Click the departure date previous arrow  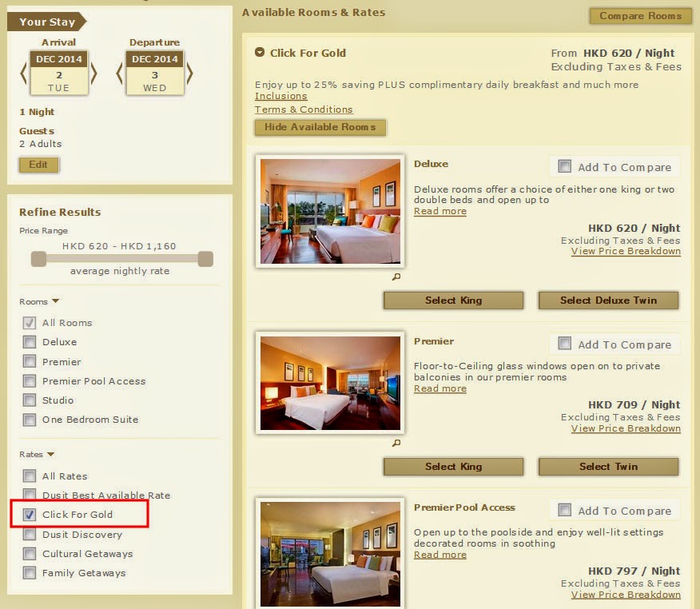[119, 74]
